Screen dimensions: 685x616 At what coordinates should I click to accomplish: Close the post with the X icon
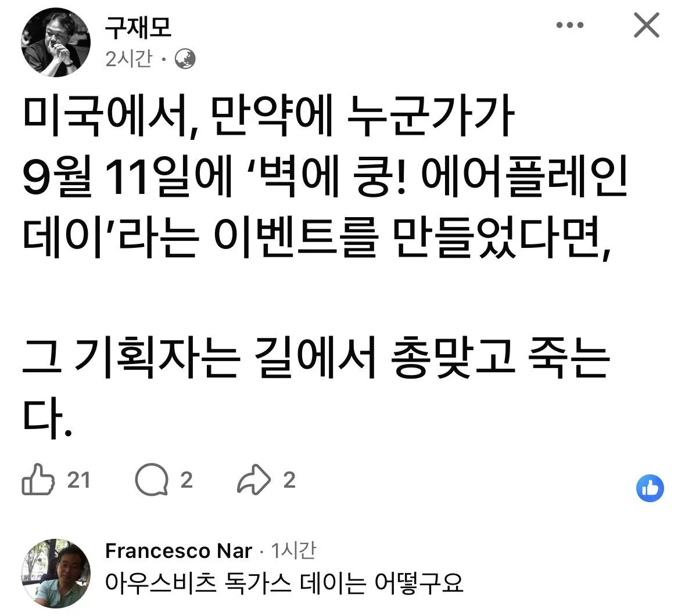(646, 26)
